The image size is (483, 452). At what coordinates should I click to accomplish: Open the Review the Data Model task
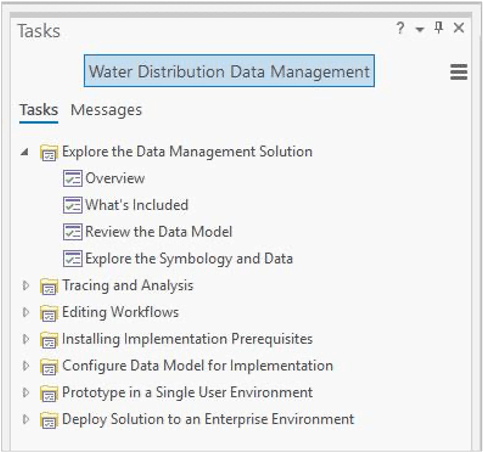point(159,232)
